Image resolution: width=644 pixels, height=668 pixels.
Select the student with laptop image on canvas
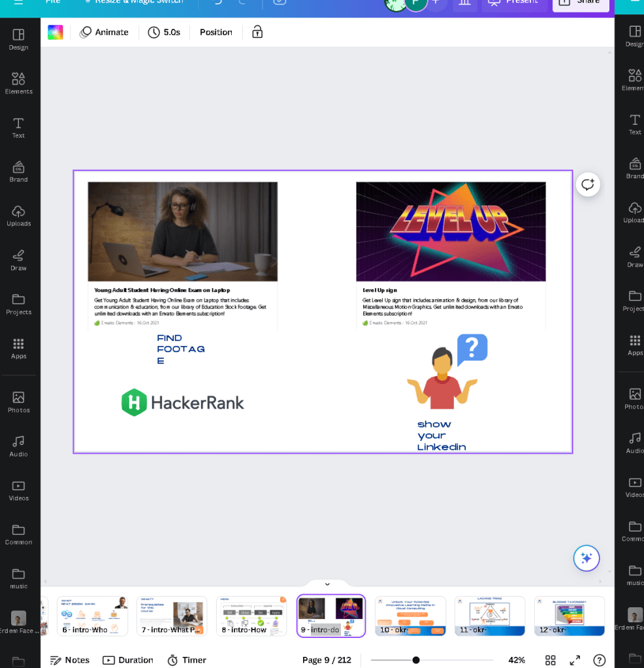point(182,231)
